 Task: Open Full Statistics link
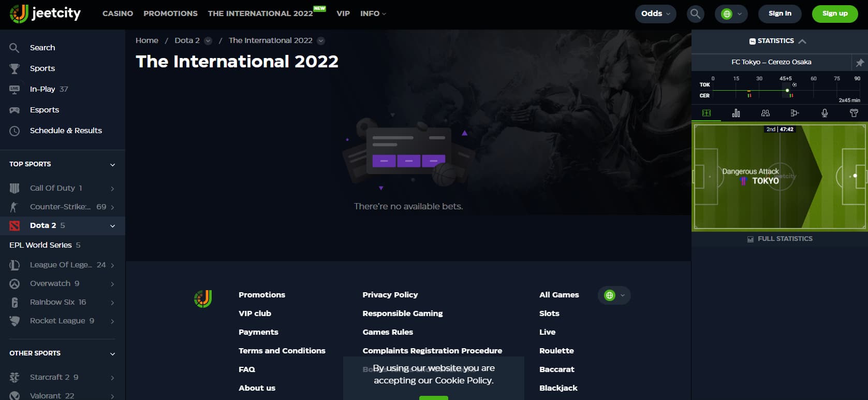tap(779, 239)
